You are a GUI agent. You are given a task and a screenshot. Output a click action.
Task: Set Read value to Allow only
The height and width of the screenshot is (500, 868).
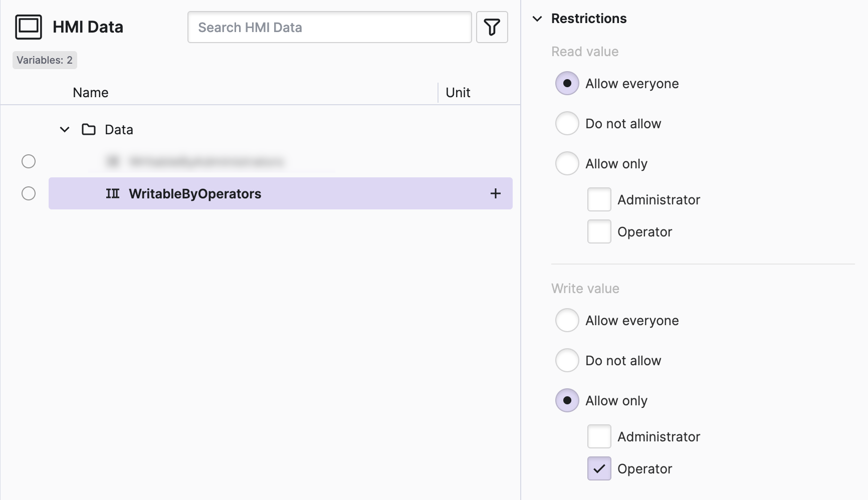[567, 163]
